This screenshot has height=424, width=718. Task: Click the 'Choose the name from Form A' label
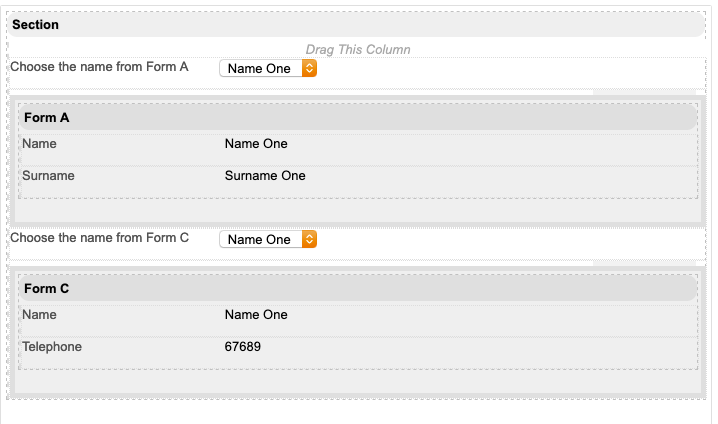point(99,67)
